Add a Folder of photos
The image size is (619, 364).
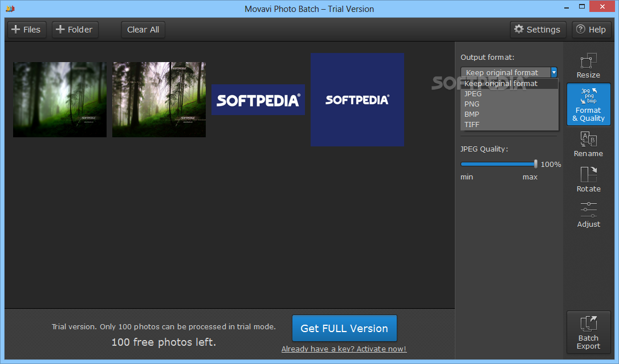coord(75,30)
